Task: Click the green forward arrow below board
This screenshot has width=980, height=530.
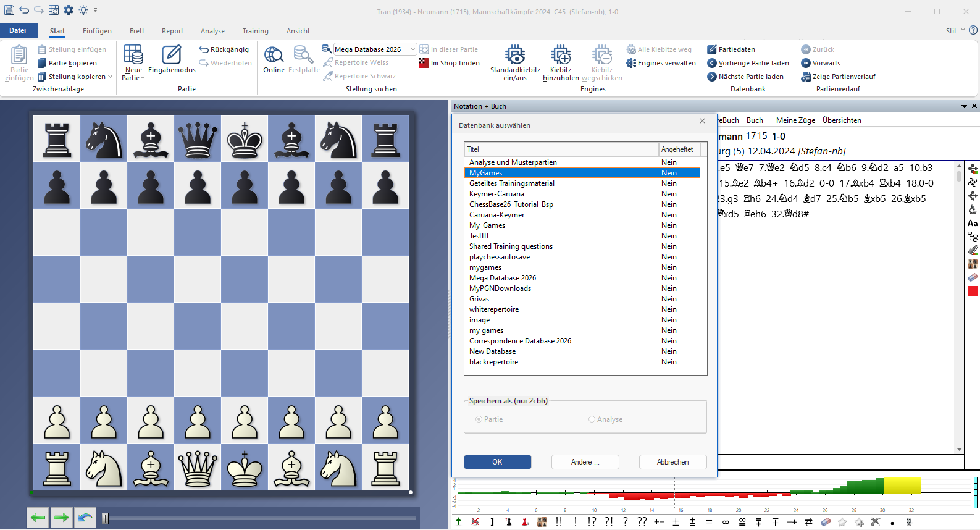Action: pyautogui.click(x=61, y=518)
